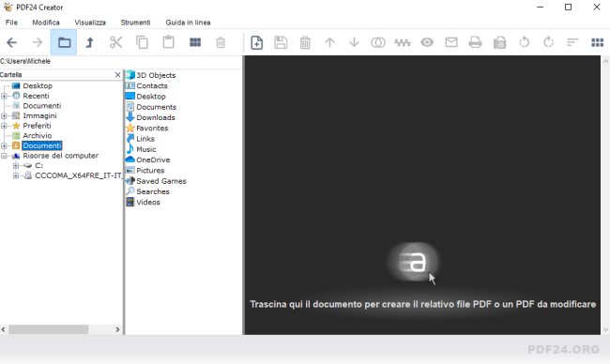
Task: Move document up arrow icon
Action: tap(330, 42)
